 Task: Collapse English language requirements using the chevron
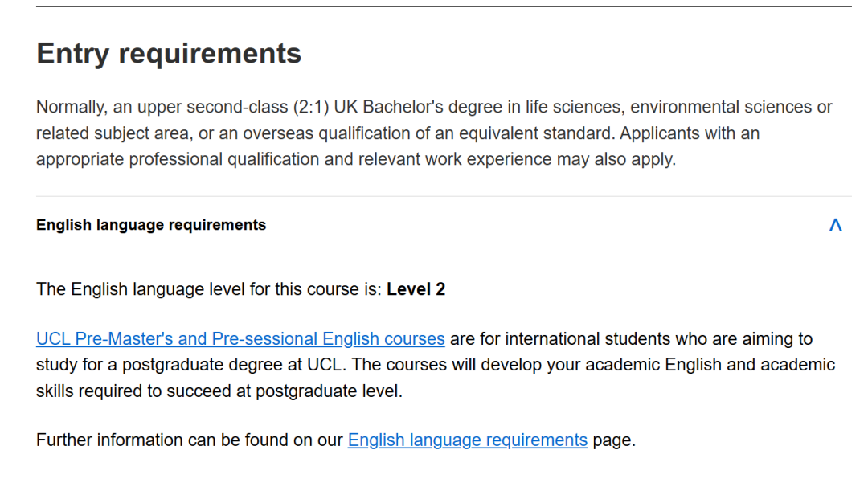tap(835, 225)
